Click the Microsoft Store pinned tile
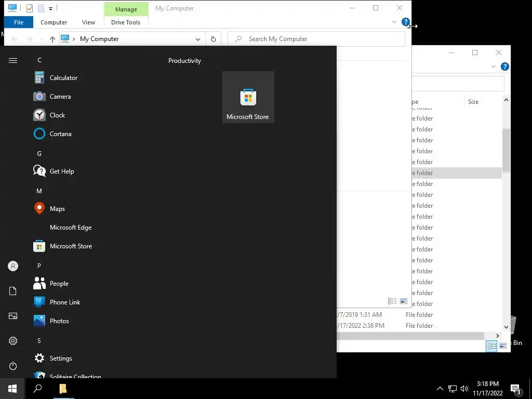The image size is (532, 399). pos(248,97)
